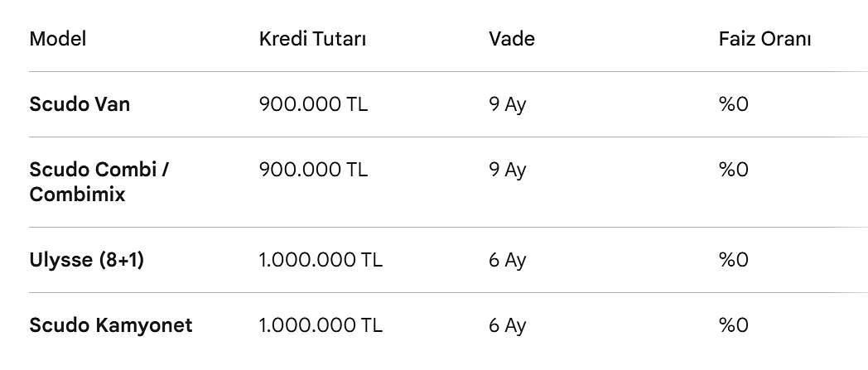
Task: Select 1.000.000 TL in the Ulysse row
Action: point(321,260)
